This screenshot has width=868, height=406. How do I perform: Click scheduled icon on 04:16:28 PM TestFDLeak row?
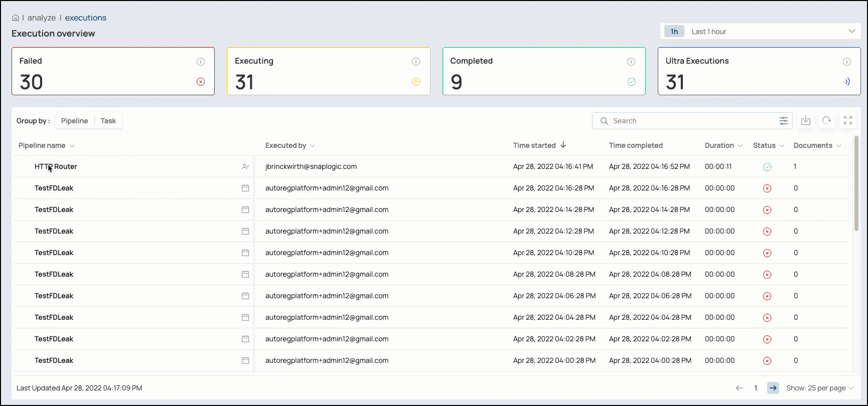245,188
